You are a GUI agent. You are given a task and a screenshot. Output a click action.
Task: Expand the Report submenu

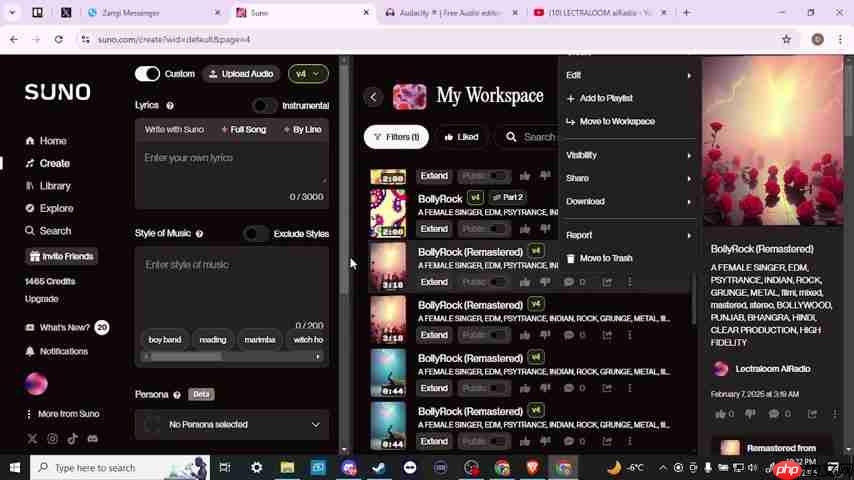pos(629,235)
